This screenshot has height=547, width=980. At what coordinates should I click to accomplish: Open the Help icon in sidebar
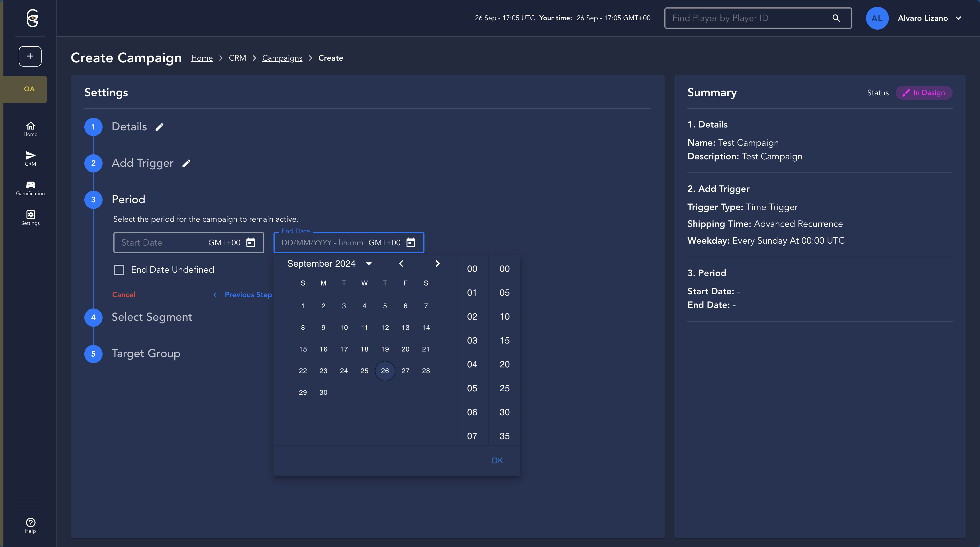(x=30, y=526)
